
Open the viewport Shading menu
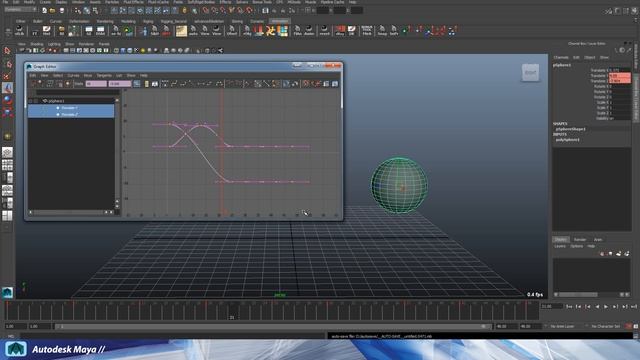click(x=37, y=44)
